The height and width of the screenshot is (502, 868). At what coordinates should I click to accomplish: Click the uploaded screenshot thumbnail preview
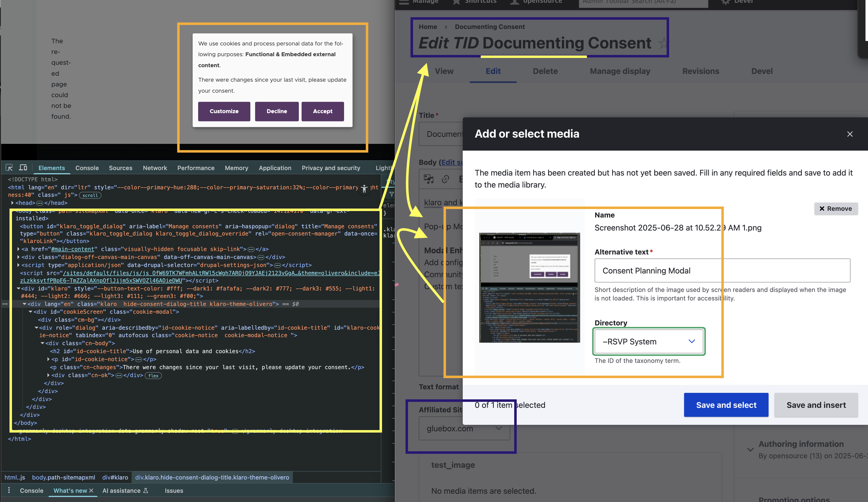pos(529,288)
